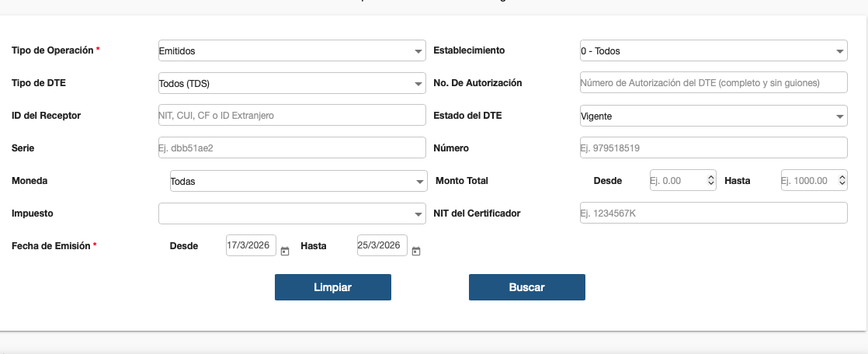Expand the Impuesto dropdown
Viewport: 868px width, 354px height.
click(x=292, y=213)
